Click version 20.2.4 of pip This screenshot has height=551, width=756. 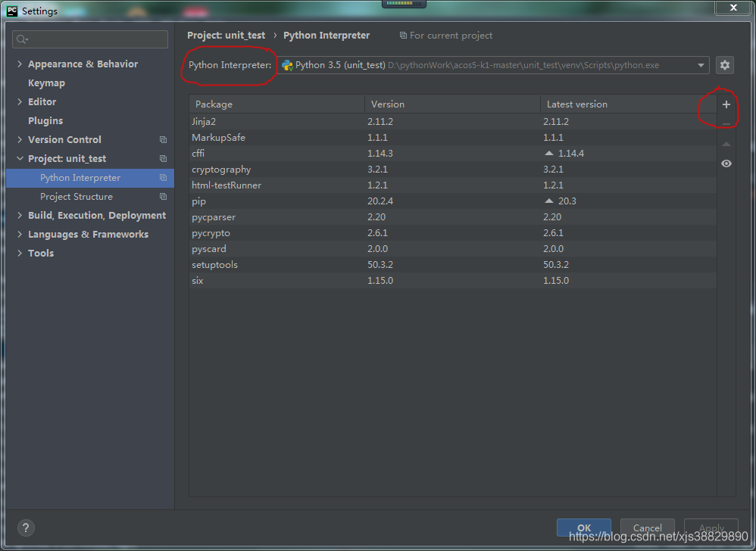coord(380,201)
